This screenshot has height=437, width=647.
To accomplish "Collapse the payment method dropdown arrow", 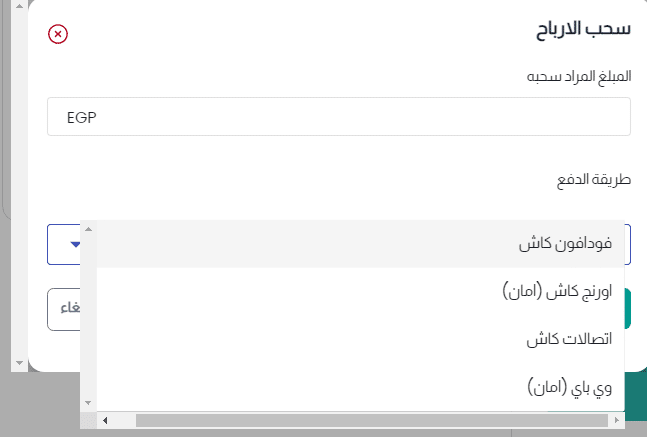I will [75, 244].
